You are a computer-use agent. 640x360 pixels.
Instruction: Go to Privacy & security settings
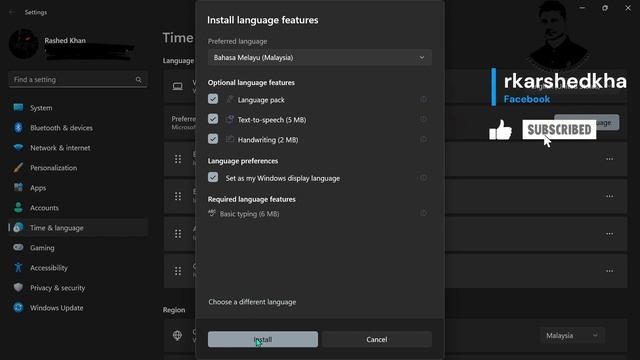coord(78,288)
